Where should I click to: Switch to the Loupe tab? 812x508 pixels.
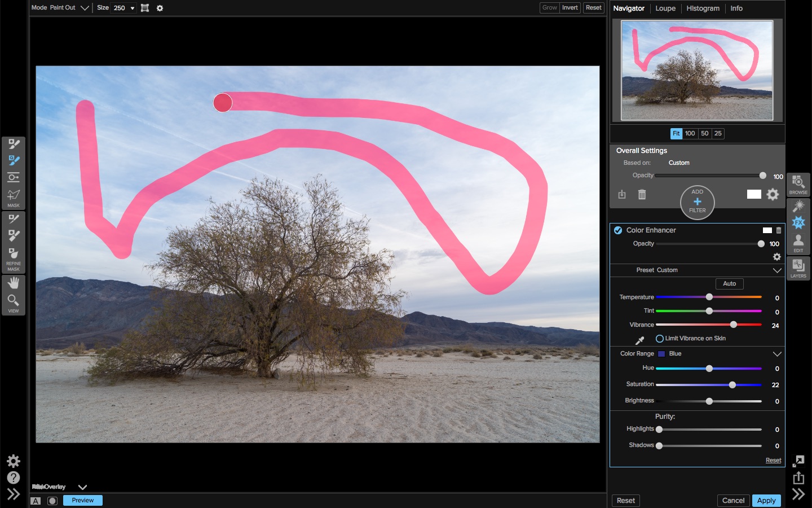[x=665, y=8]
